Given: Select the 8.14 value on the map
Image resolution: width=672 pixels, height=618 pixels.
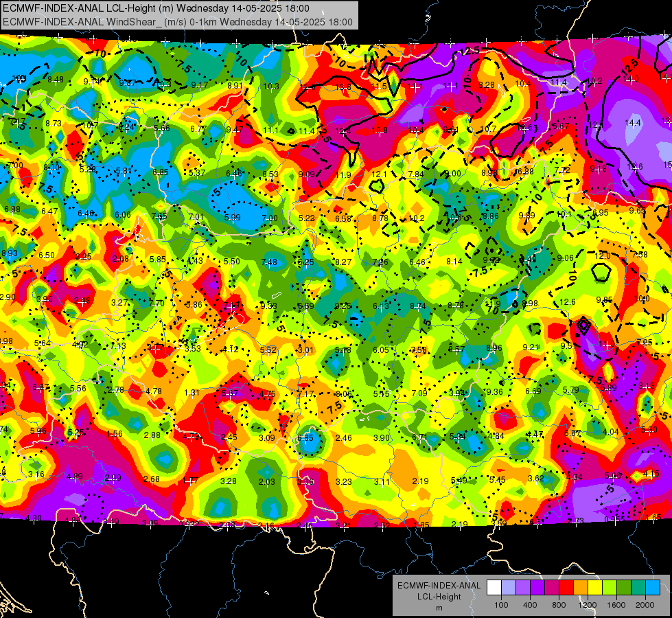Looking at the screenshot, I should pos(454,261).
